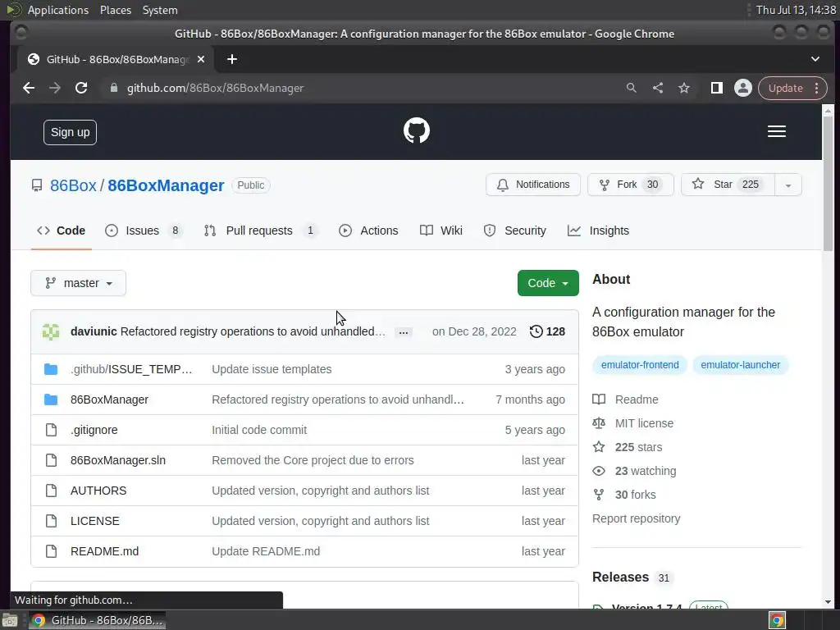Image resolution: width=840 pixels, height=630 pixels.
Task: Click the emulator-launcher topic tag
Action: [741, 365]
